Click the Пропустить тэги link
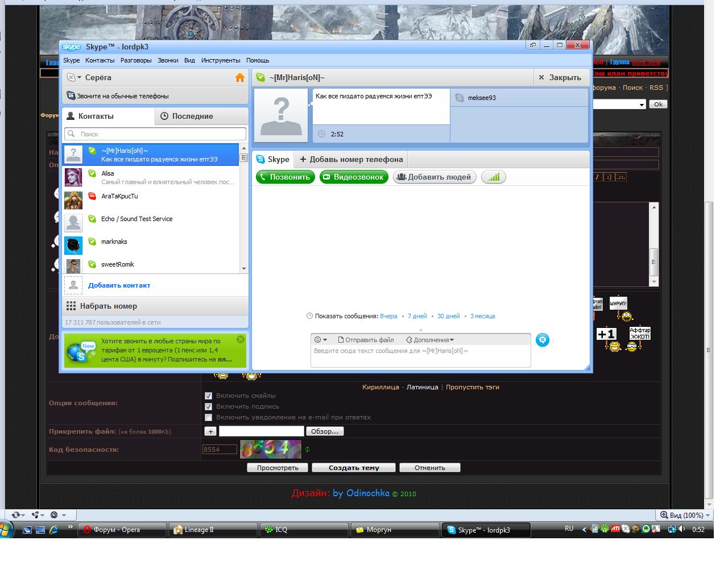The height and width of the screenshot is (582, 728). click(x=473, y=387)
